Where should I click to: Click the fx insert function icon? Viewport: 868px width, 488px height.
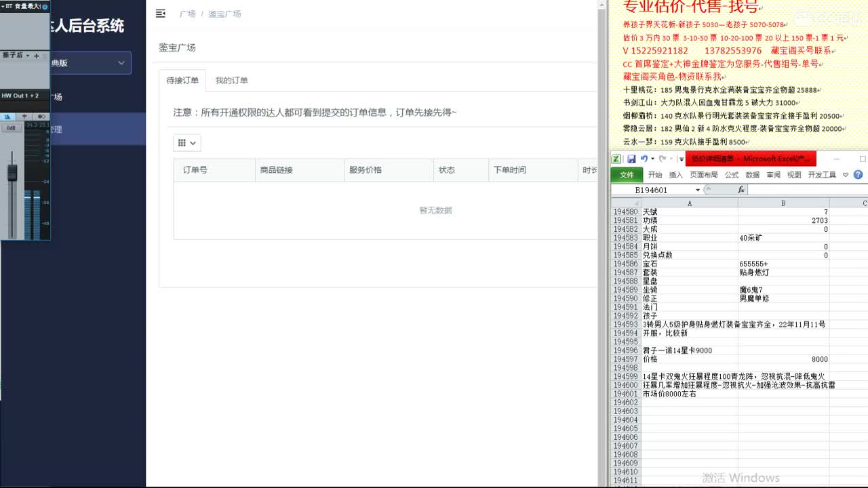coord(741,190)
